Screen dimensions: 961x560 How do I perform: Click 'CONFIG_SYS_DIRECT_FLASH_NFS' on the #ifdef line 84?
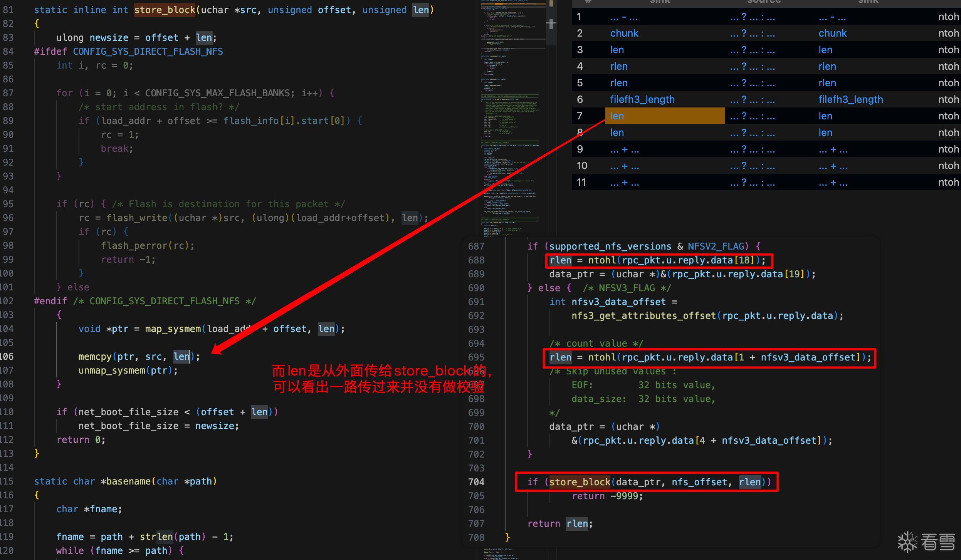pos(148,52)
